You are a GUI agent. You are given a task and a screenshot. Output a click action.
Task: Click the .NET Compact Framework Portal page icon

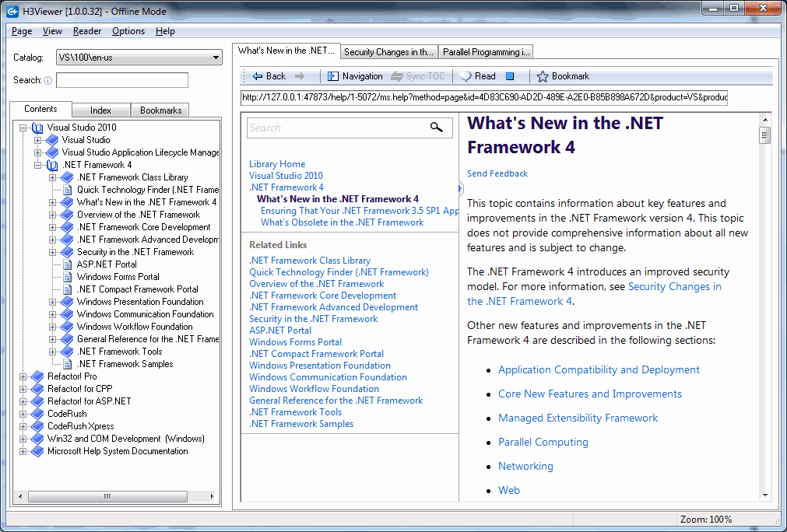pos(67,289)
